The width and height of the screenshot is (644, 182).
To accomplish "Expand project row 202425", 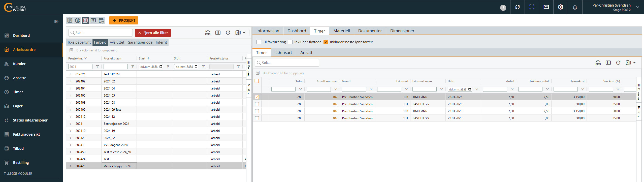I will coord(71,166).
